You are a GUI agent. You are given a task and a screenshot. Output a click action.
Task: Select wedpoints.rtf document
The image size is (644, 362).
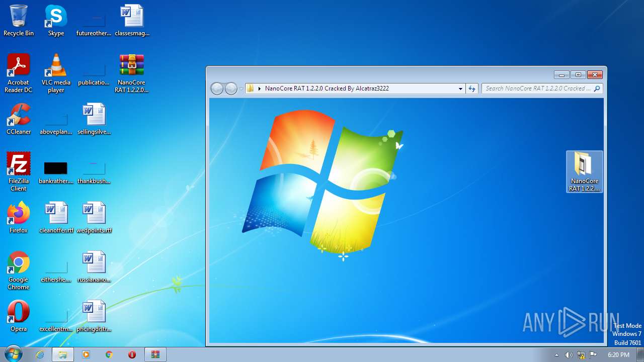[x=94, y=218]
